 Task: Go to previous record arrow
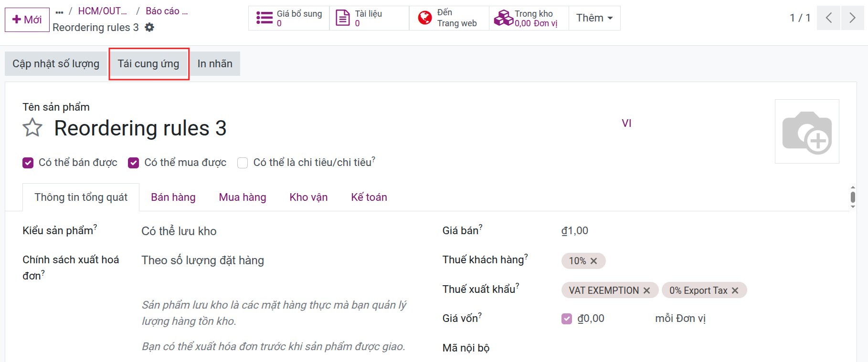(x=829, y=18)
